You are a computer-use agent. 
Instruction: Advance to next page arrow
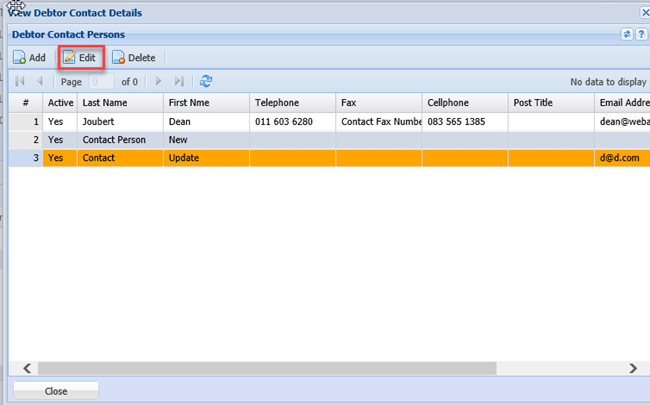point(158,81)
